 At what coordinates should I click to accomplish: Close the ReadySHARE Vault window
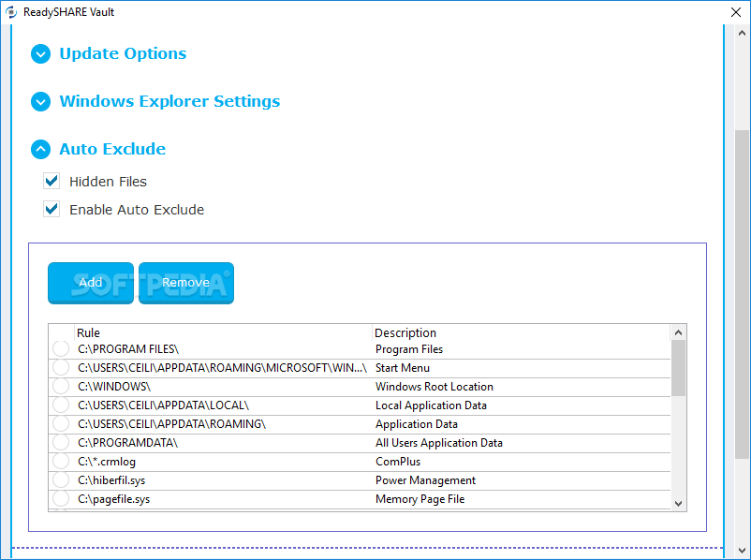[x=736, y=12]
